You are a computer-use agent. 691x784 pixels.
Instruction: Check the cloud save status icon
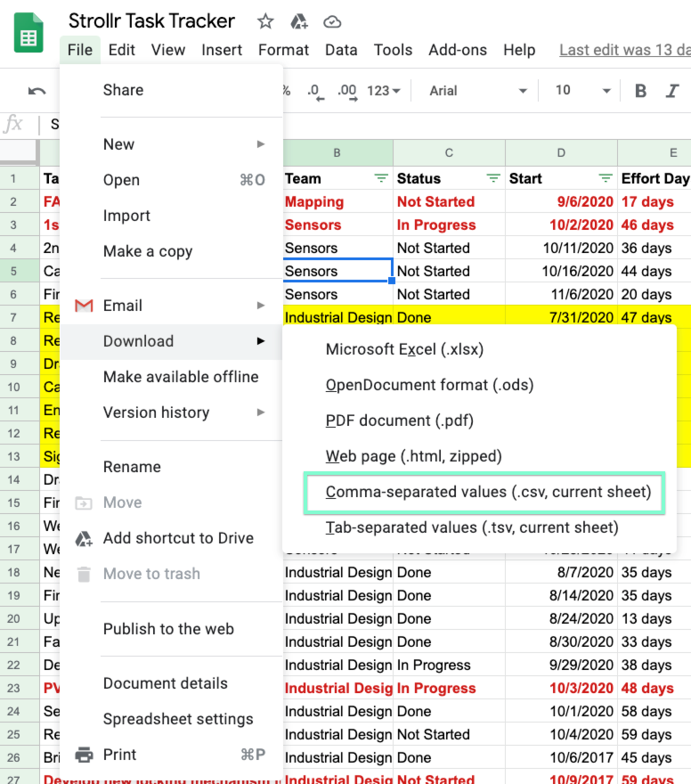pos(332,22)
